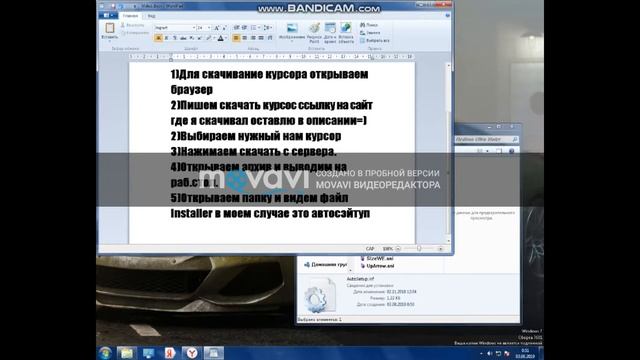Toggle strikethrough formatting in WordPad
The image size is (640, 360).
pyautogui.click(x=183, y=38)
